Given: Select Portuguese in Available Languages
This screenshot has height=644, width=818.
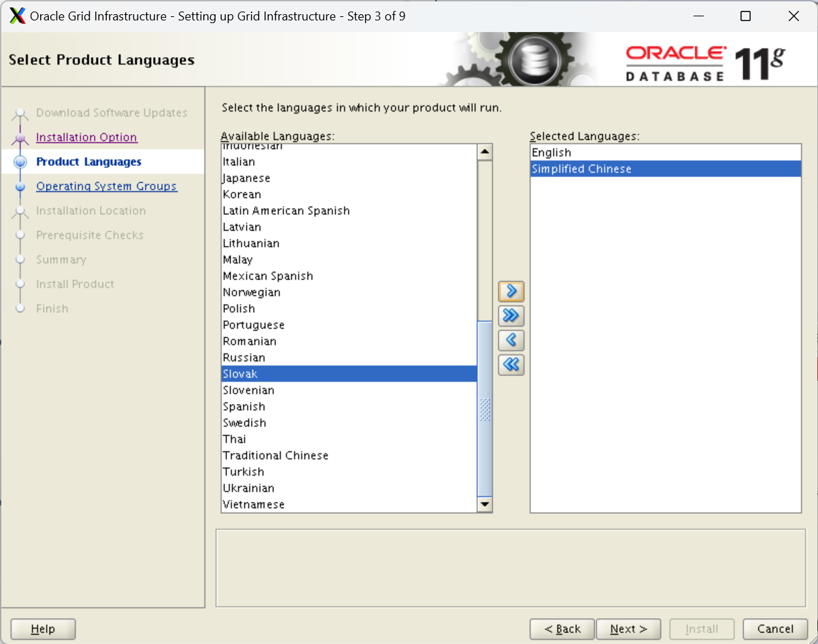Looking at the screenshot, I should coord(349,325).
